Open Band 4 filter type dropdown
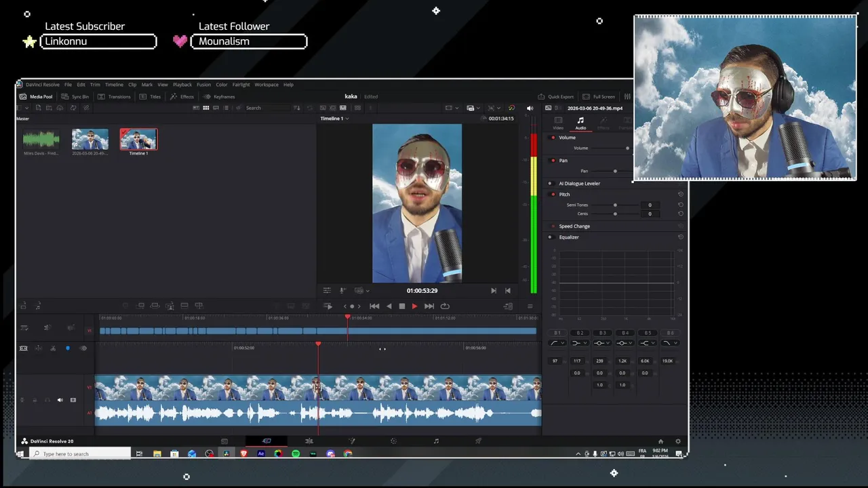This screenshot has height=488, width=868. (x=625, y=343)
